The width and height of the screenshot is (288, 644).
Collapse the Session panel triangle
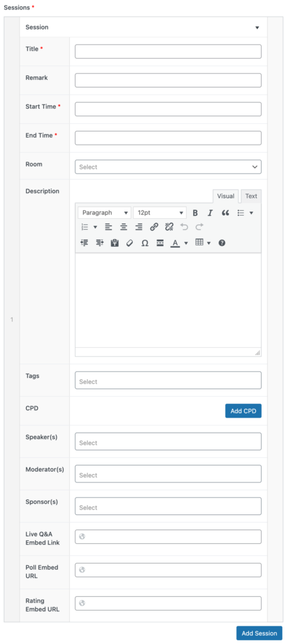point(257,28)
